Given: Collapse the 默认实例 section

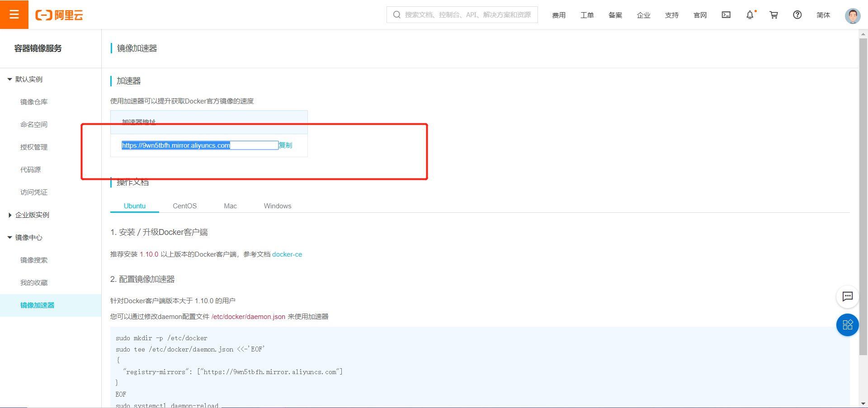Looking at the screenshot, I should [28, 79].
